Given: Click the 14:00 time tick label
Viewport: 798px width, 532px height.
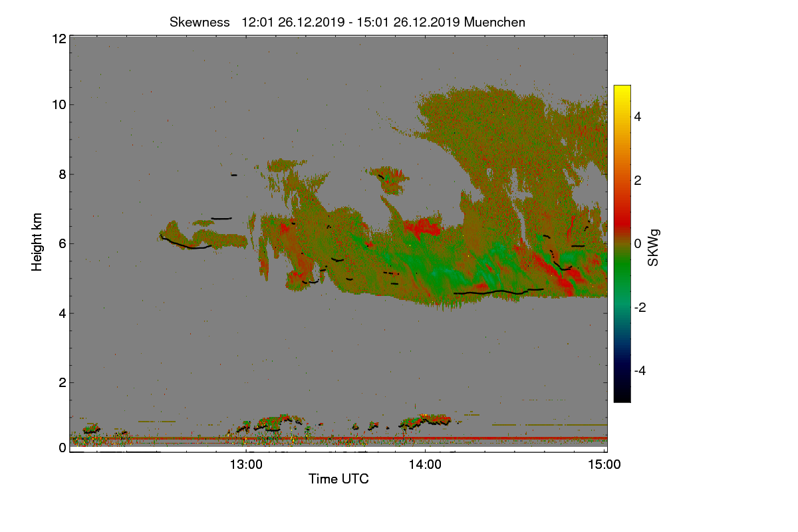Looking at the screenshot, I should click(426, 465).
